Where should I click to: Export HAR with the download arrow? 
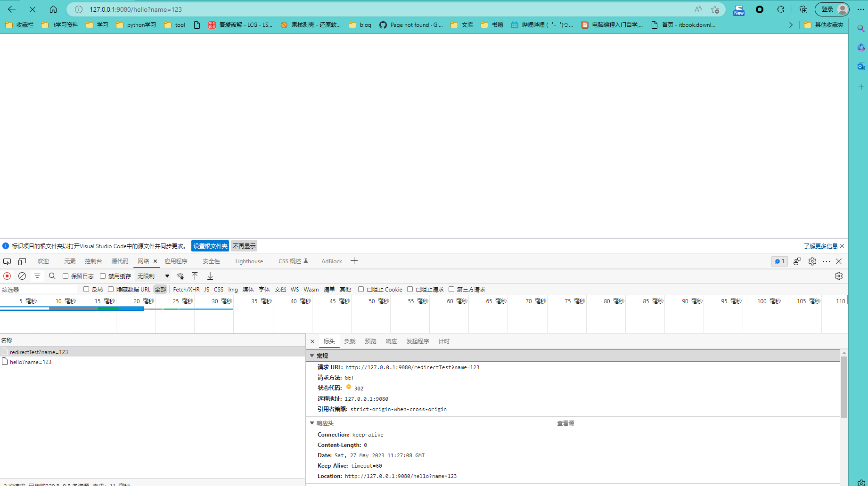(x=210, y=276)
